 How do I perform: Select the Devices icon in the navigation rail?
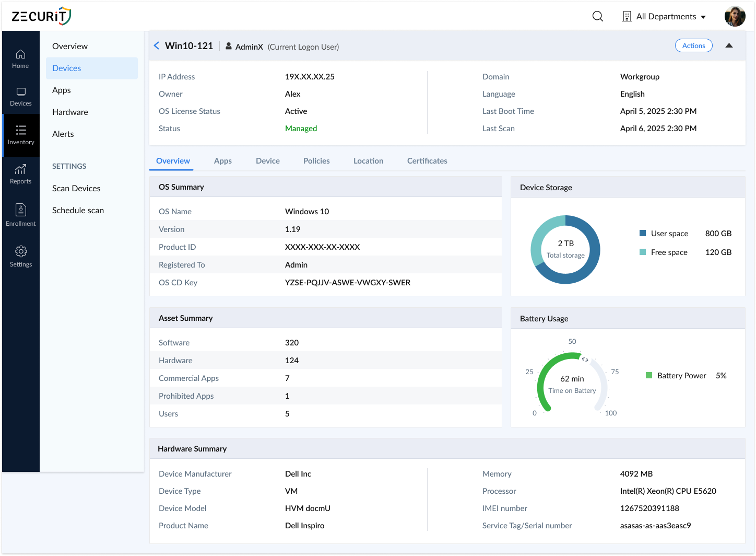point(20,95)
